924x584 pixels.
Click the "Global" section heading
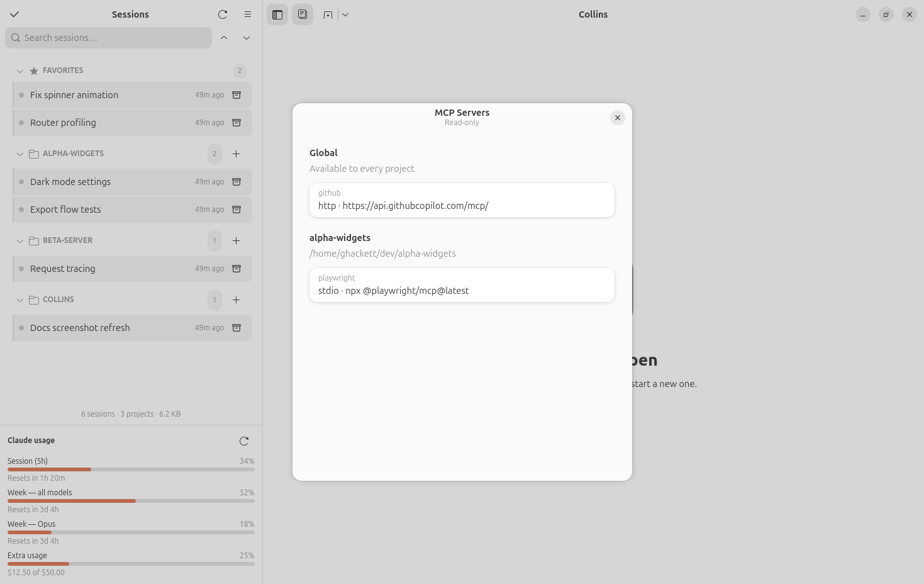pyautogui.click(x=323, y=153)
